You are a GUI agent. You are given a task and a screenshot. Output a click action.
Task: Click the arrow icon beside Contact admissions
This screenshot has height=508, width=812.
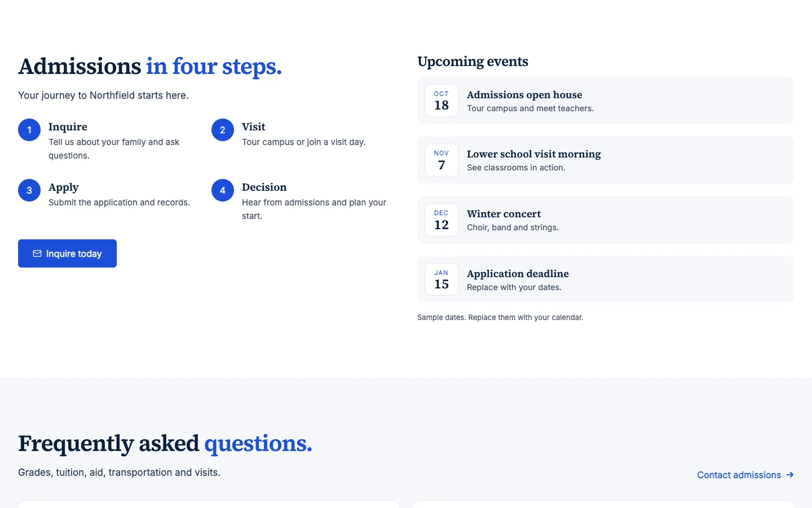790,475
